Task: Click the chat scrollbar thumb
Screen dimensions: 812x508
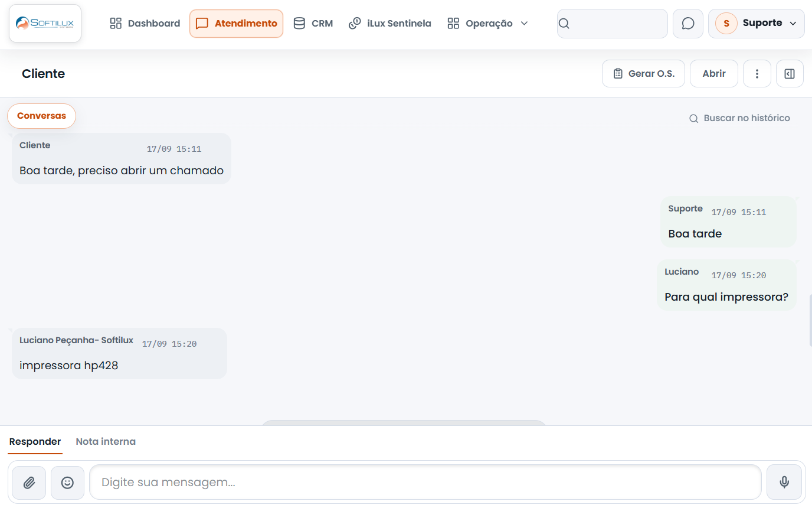Action: (810, 321)
